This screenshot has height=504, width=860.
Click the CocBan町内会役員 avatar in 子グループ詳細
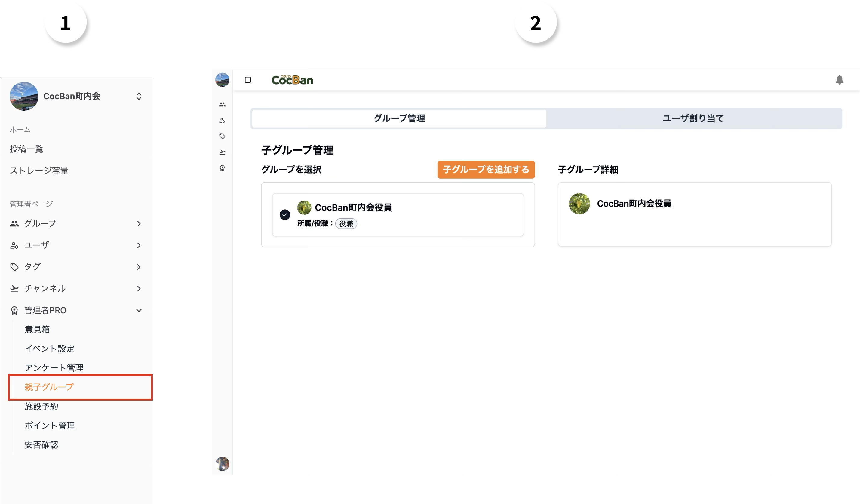(579, 204)
